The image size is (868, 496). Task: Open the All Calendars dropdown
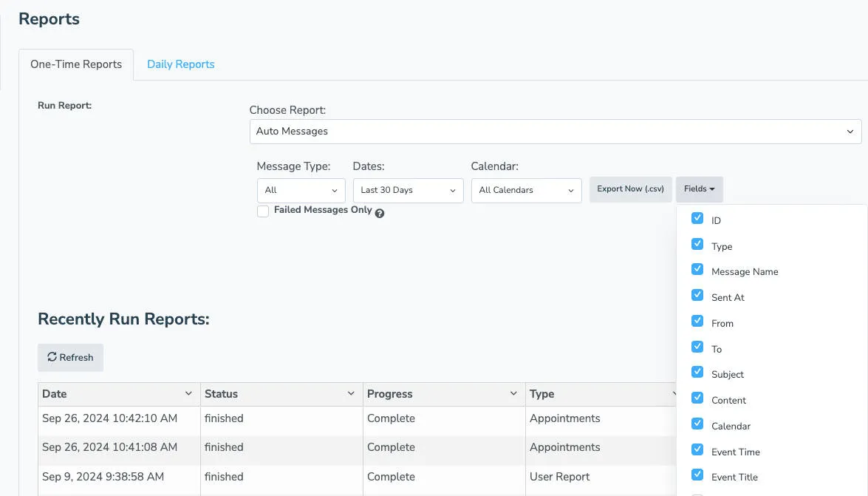pyautogui.click(x=525, y=190)
